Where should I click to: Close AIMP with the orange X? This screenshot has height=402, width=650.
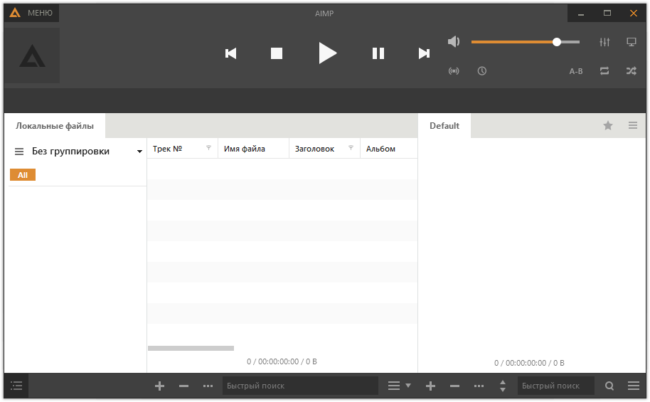pos(633,13)
